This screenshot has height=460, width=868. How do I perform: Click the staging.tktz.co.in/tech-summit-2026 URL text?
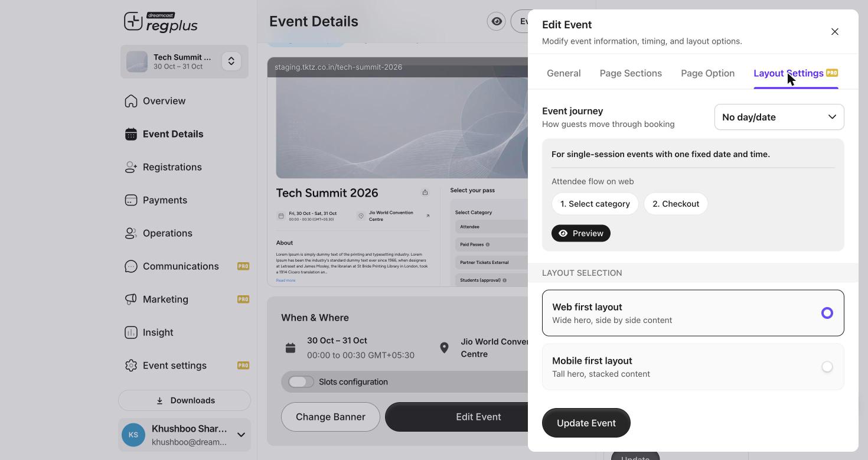pyautogui.click(x=338, y=67)
